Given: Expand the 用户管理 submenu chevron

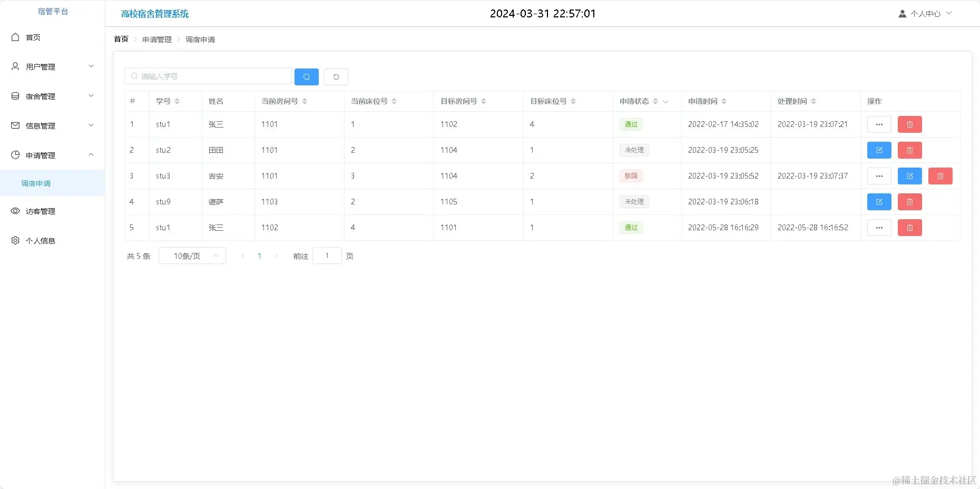Looking at the screenshot, I should [x=91, y=66].
